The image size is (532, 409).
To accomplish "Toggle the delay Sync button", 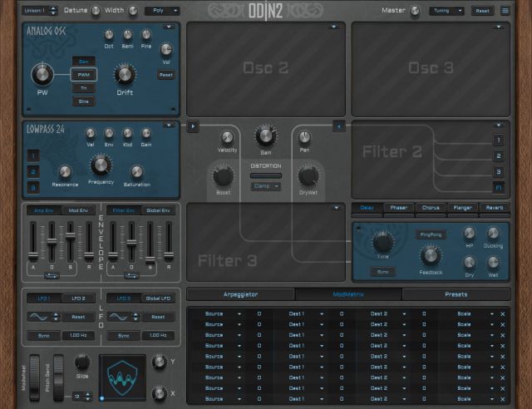I will click(382, 272).
